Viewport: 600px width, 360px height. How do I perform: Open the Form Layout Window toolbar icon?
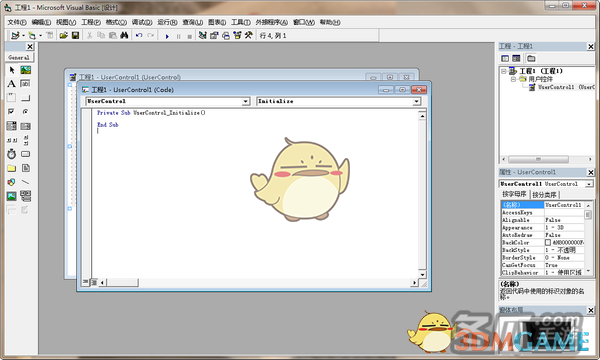226,36
